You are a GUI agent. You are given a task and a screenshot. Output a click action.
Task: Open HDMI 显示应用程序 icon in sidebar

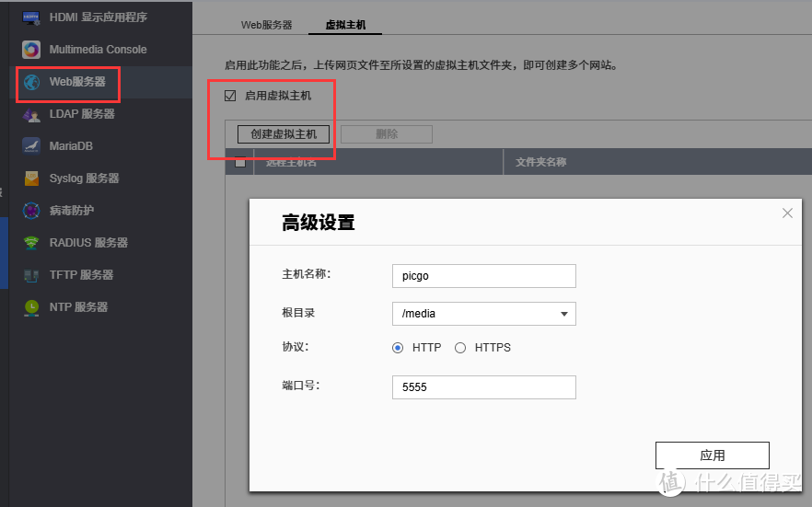coord(31,17)
